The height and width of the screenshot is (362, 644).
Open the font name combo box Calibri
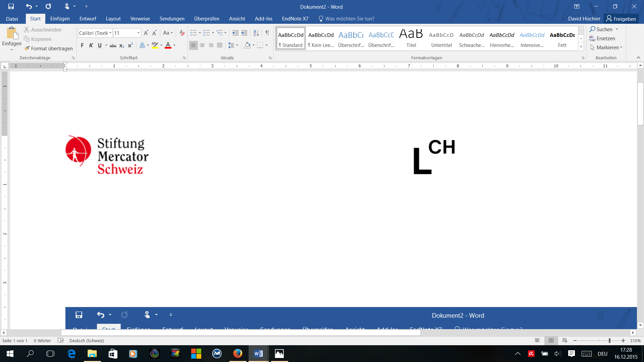click(95, 33)
